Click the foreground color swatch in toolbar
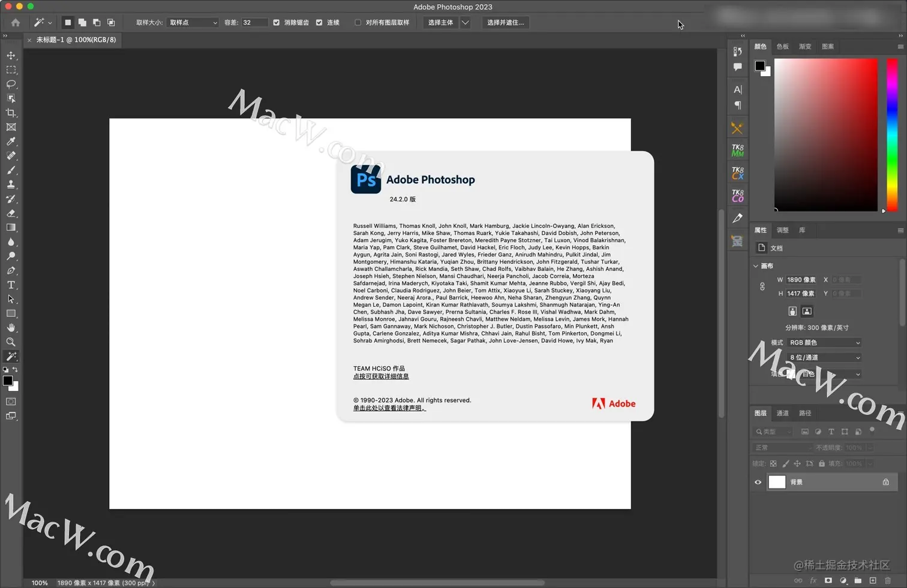Viewport: 907px width, 588px height. 8,381
